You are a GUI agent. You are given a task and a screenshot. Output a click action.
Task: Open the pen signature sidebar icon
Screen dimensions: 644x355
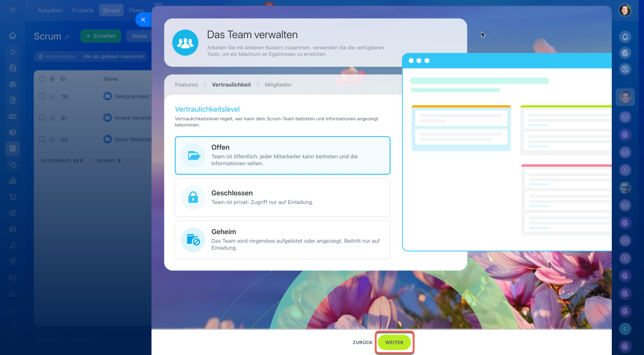coord(13,245)
